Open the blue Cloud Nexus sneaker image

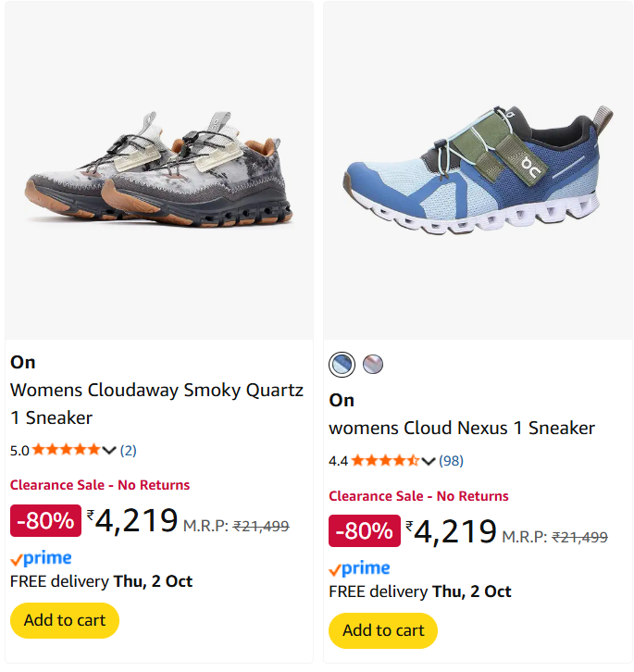coord(478,171)
